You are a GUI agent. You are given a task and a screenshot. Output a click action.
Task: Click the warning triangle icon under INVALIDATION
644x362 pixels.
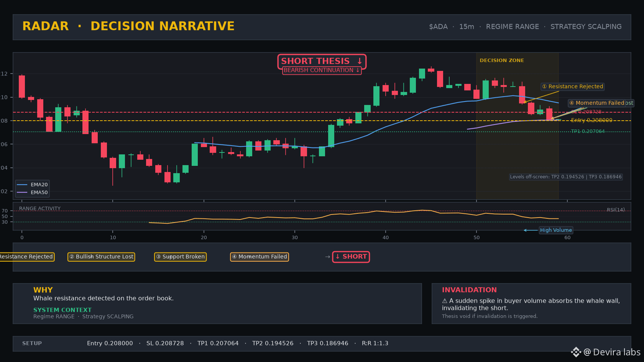coord(445,301)
